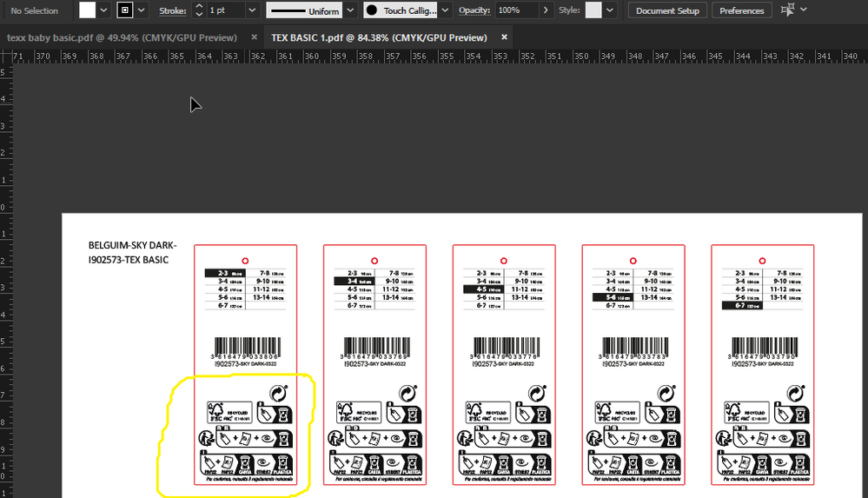Image resolution: width=868 pixels, height=498 pixels.
Task: Decrease stroke weight with the down arrow
Action: point(199,14)
